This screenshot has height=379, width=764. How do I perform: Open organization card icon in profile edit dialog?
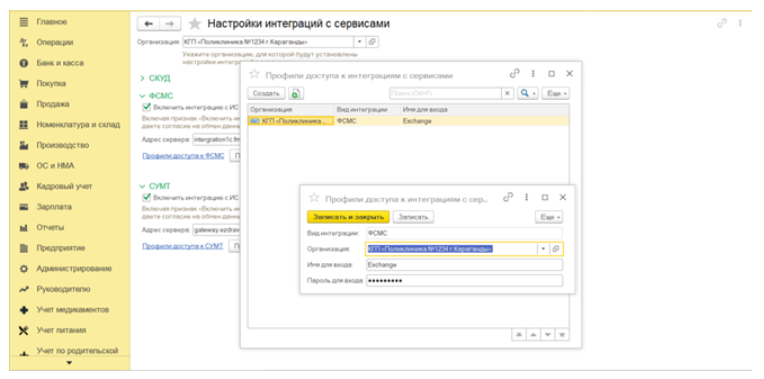tap(556, 249)
